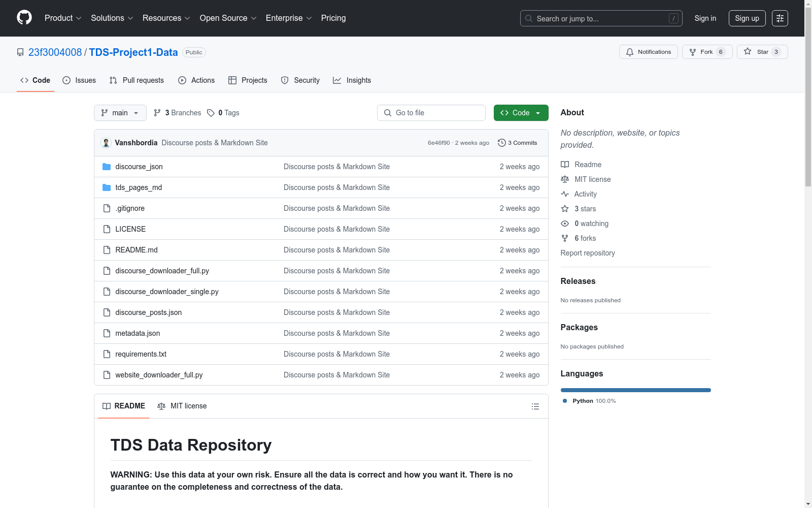Screen dimensions: 812x508
Task: Click the Python 100.0% language link
Action: click(589, 401)
